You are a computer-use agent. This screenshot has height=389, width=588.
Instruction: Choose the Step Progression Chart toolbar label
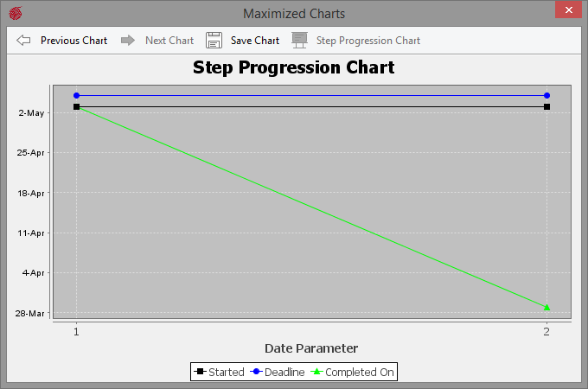[x=367, y=41]
